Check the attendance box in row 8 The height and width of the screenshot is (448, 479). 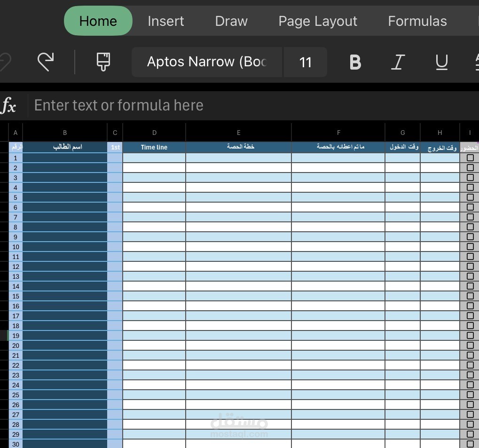coord(470,227)
